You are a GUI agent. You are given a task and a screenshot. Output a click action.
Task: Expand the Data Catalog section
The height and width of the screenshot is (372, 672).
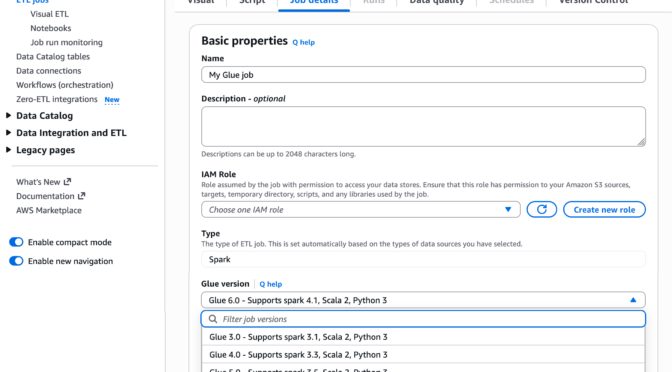pos(8,116)
